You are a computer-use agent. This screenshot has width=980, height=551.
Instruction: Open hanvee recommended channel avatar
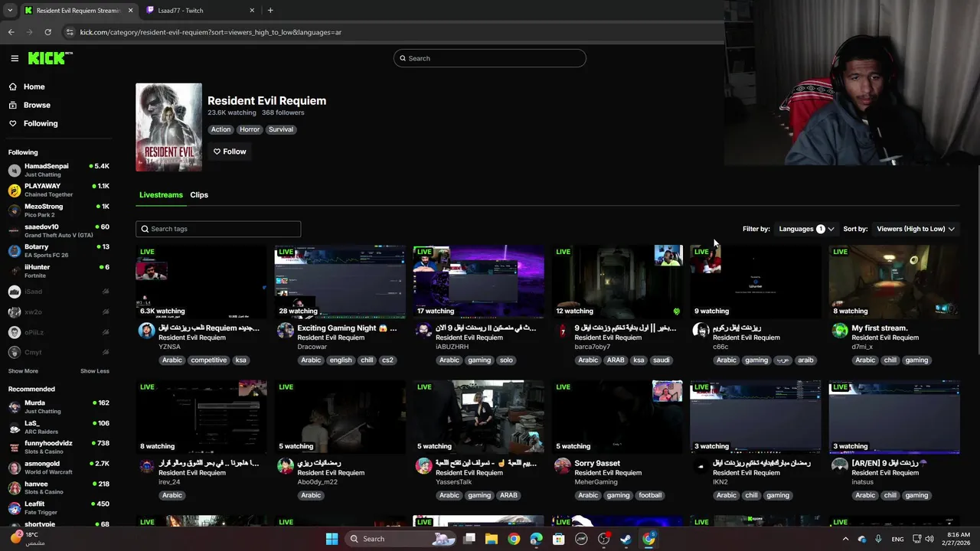(x=15, y=487)
